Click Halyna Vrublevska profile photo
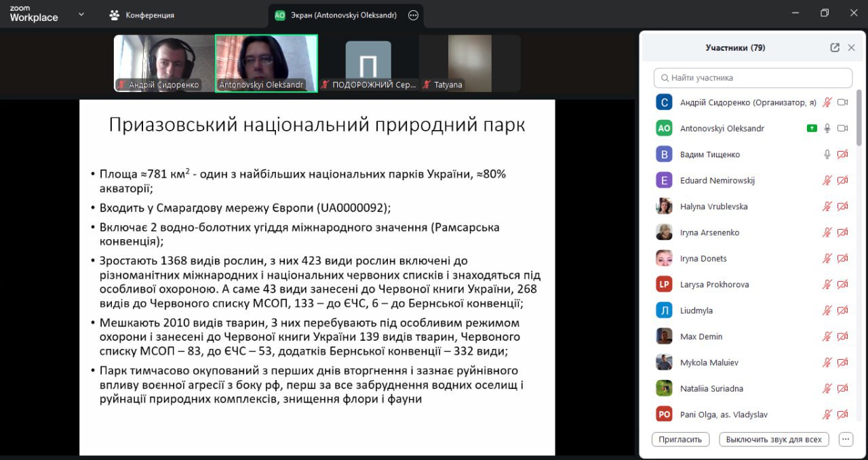Image resolution: width=868 pixels, height=460 pixels. (x=664, y=207)
